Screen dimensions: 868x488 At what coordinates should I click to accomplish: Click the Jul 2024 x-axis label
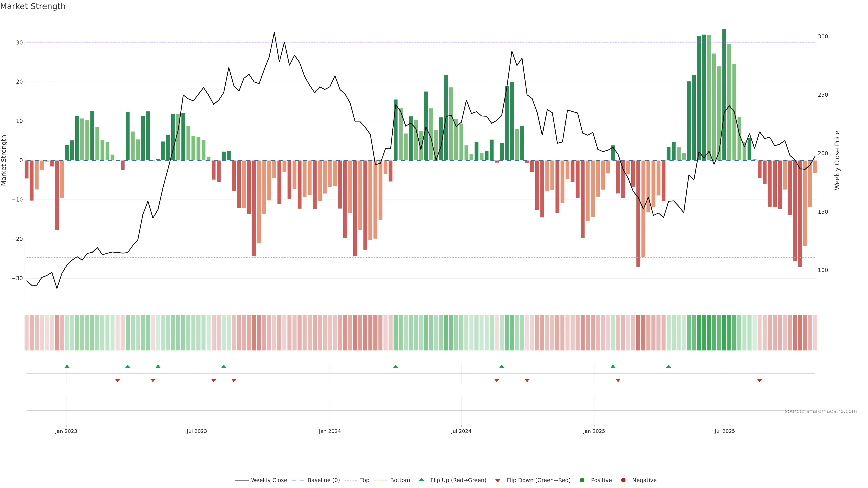(x=461, y=432)
